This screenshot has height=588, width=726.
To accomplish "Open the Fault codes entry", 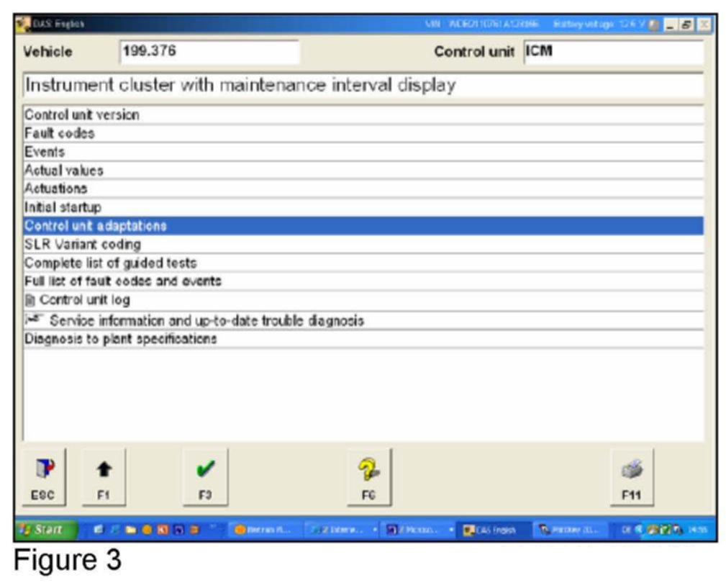I will (x=60, y=133).
